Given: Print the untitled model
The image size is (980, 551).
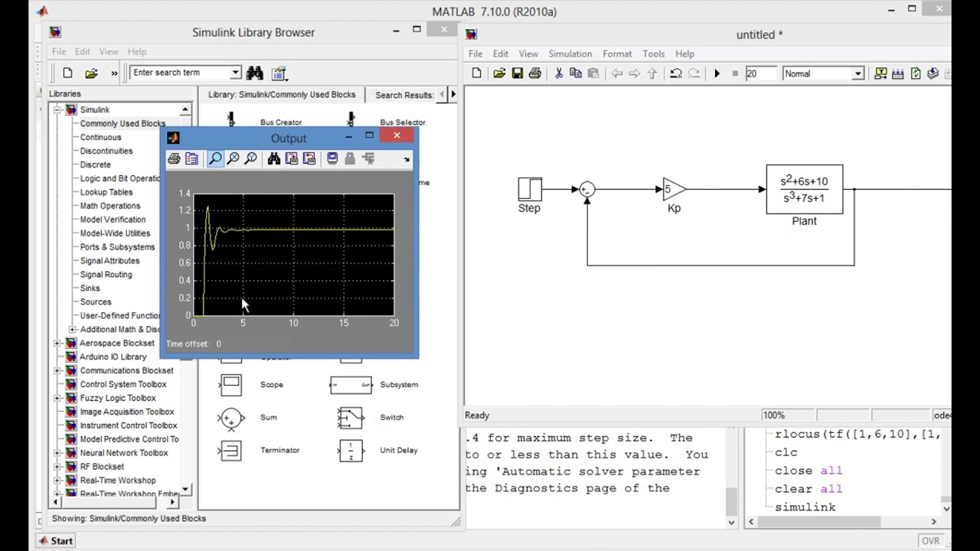Looking at the screenshot, I should pos(534,73).
